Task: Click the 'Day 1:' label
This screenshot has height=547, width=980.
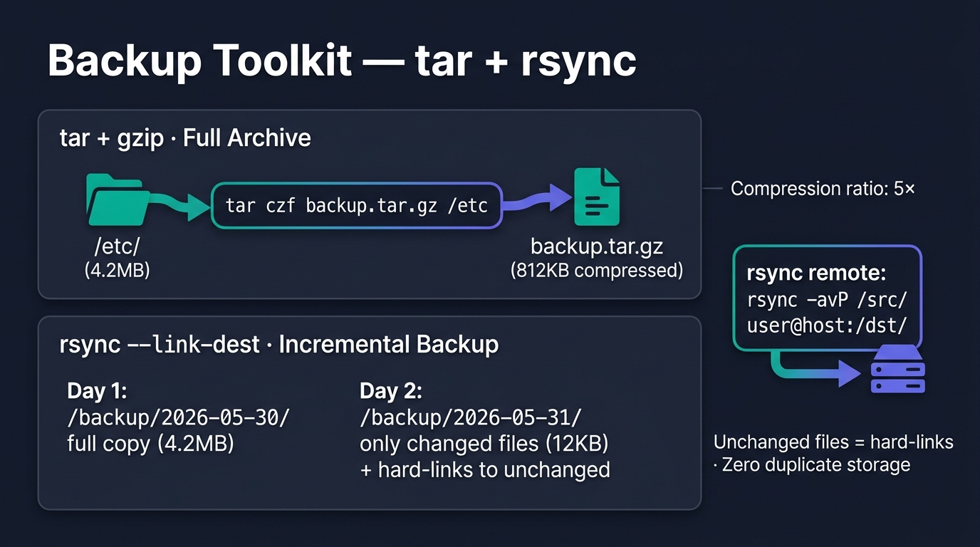Action: [97, 391]
